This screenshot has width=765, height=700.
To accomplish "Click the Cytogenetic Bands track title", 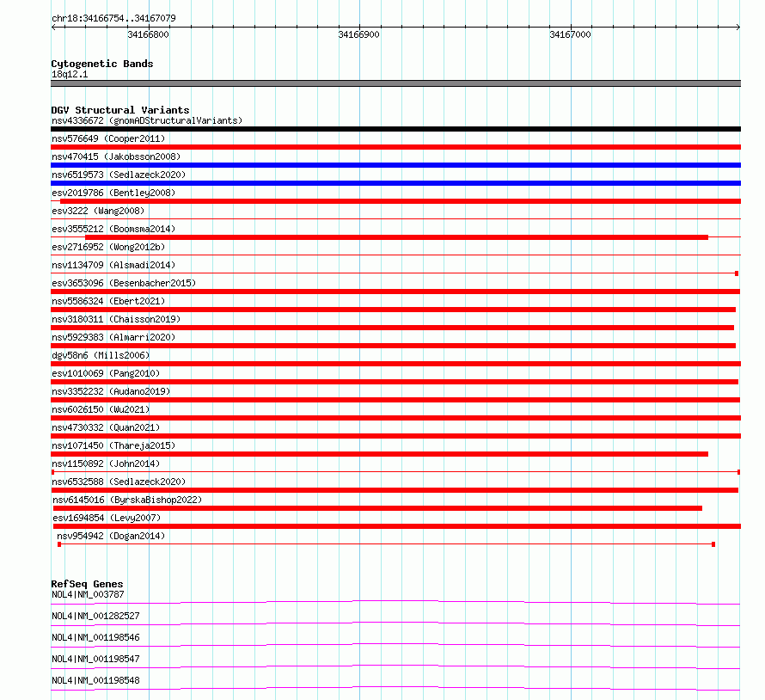I will (102, 64).
